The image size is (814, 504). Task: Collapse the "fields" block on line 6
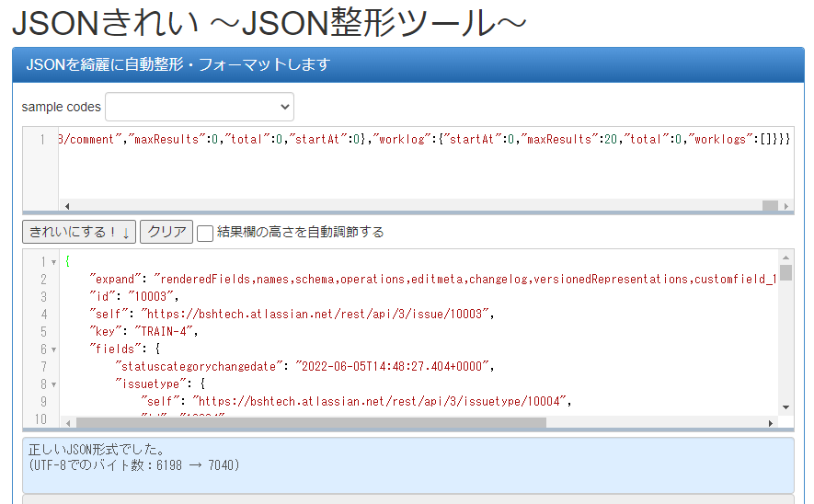pyautogui.click(x=53, y=349)
